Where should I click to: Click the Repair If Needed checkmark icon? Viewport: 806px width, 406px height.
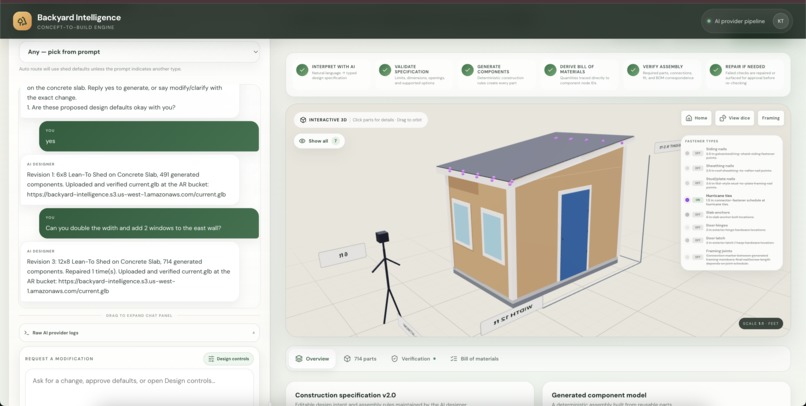point(716,70)
